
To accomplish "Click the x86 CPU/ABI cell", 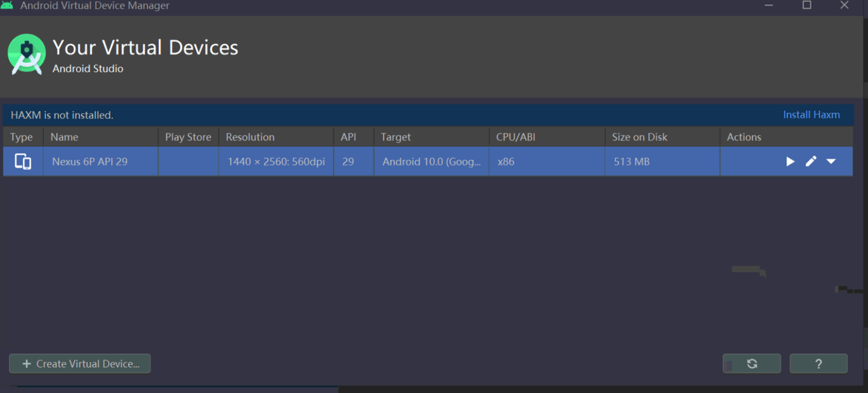I will pos(547,161).
